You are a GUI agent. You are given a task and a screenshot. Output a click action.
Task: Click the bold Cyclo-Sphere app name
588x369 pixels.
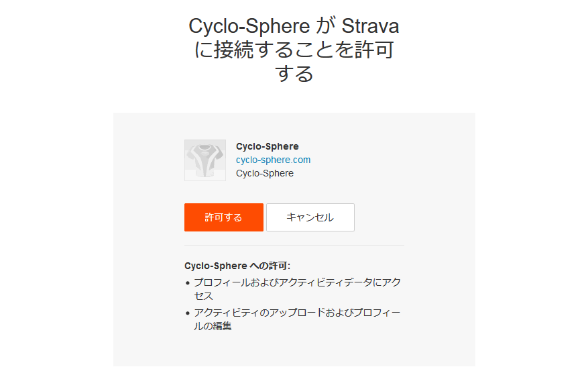click(268, 146)
